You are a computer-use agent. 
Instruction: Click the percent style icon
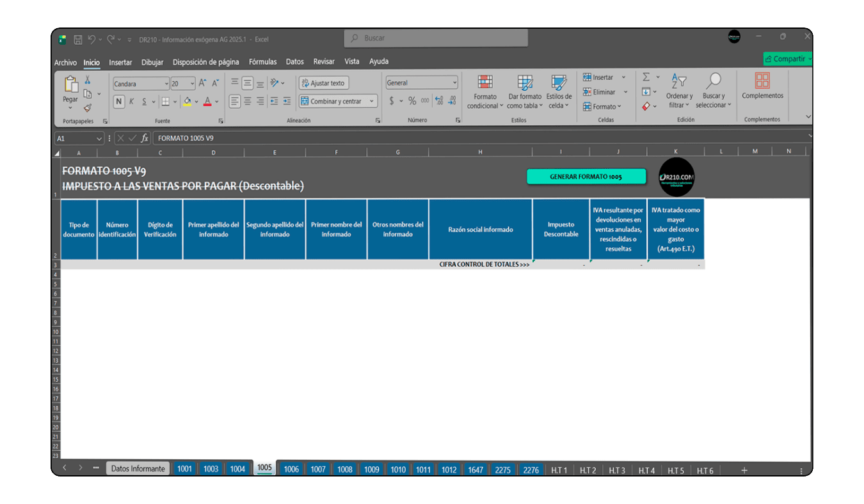[412, 101]
